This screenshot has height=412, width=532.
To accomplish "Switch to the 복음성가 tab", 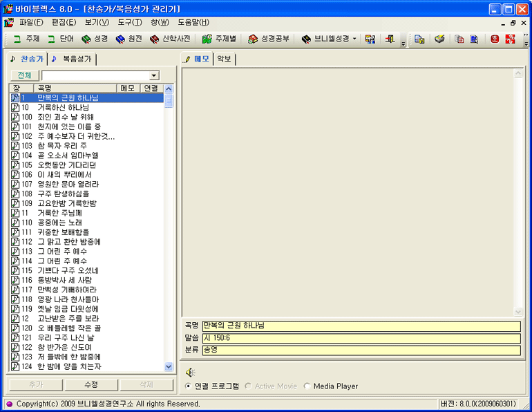I will click(x=73, y=59).
